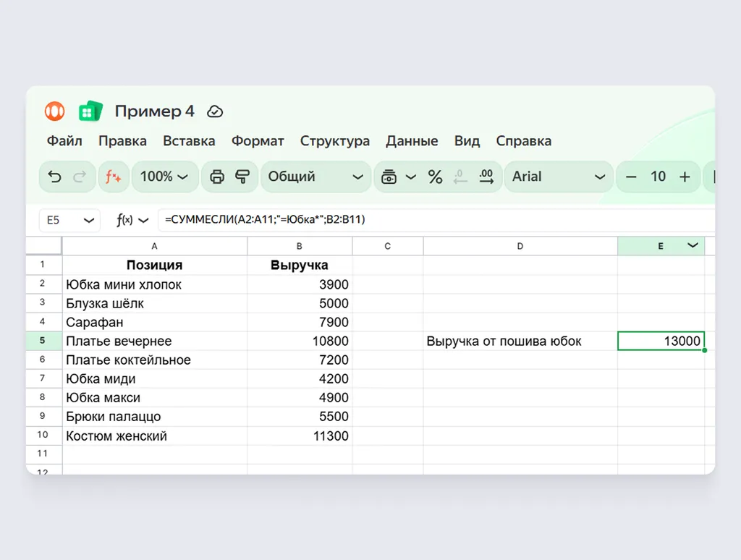Open the E5 cell name box dropdown

(x=89, y=220)
